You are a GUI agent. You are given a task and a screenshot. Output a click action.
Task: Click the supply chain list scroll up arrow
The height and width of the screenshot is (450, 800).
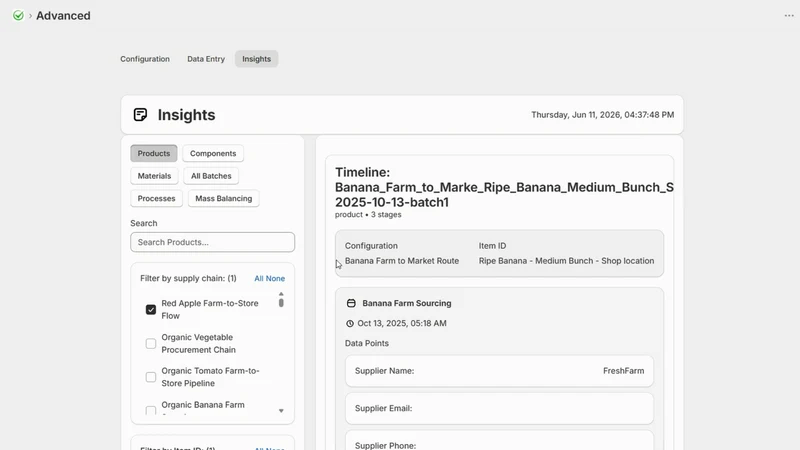(281, 294)
